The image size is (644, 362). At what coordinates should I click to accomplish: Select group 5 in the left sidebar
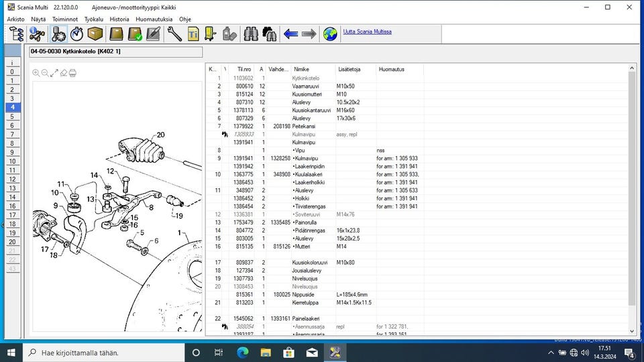[11, 116]
